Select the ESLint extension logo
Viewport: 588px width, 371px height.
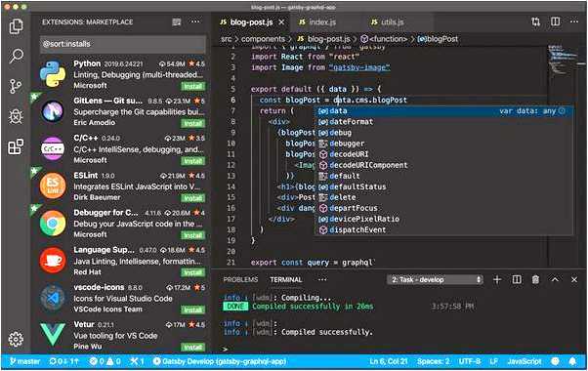pos(53,185)
